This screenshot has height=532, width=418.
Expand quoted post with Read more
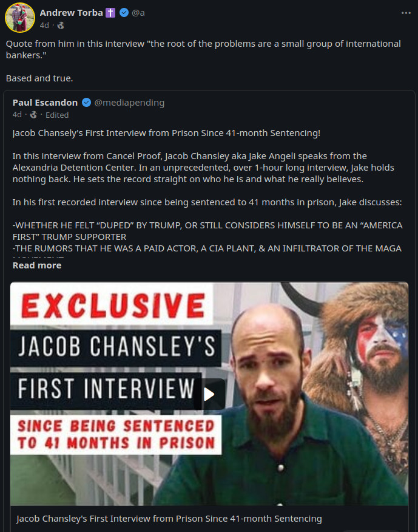pyautogui.click(x=37, y=265)
